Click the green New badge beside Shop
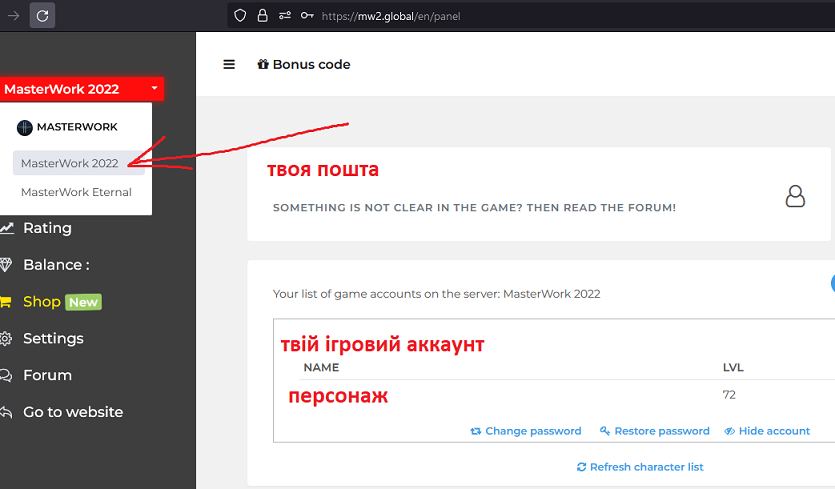835x489 pixels. coord(84,302)
